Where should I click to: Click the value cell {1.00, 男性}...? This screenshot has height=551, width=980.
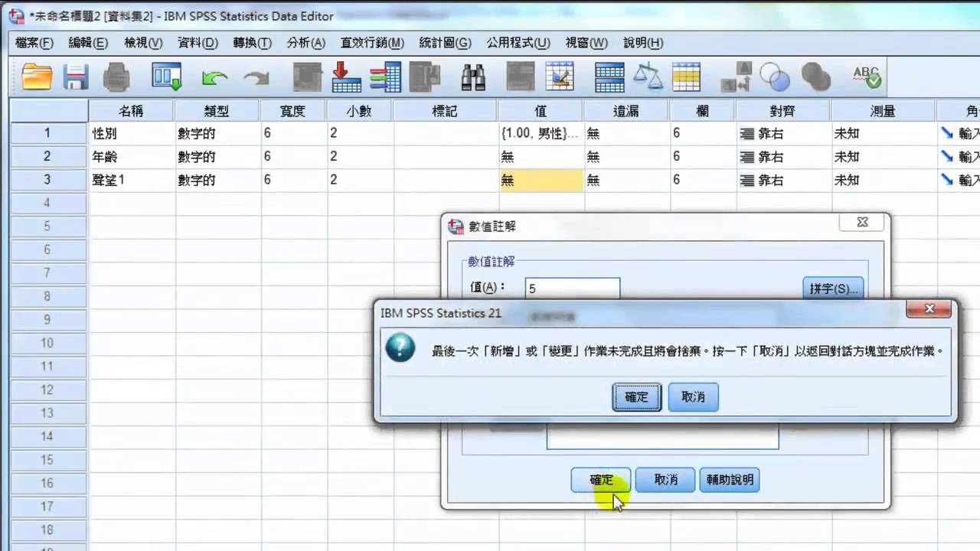pos(541,133)
